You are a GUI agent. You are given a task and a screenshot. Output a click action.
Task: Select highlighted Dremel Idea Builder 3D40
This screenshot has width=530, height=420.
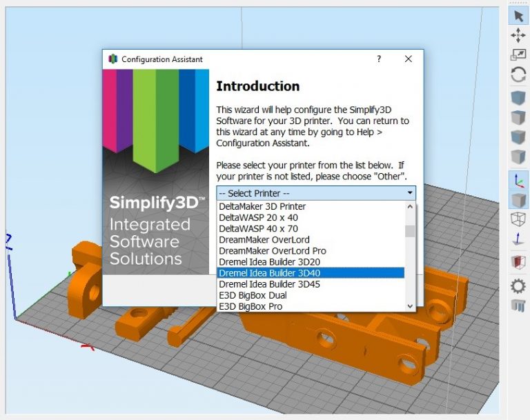tap(311, 273)
